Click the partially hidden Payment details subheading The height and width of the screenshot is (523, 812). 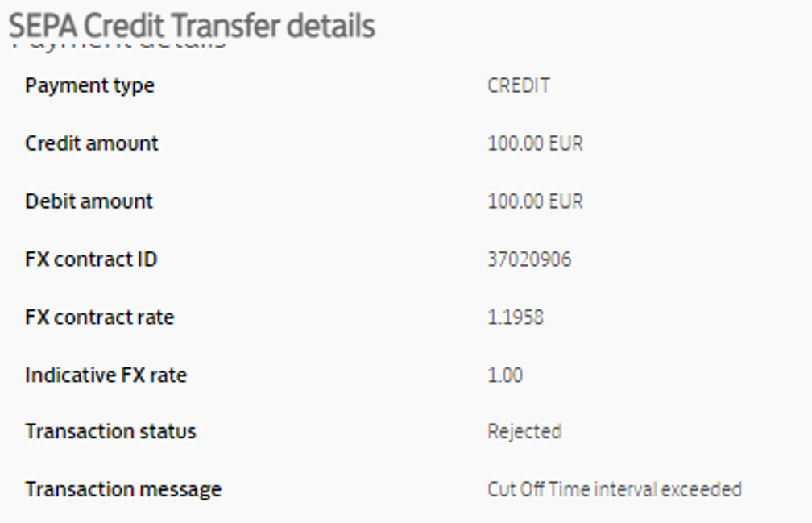119,46
